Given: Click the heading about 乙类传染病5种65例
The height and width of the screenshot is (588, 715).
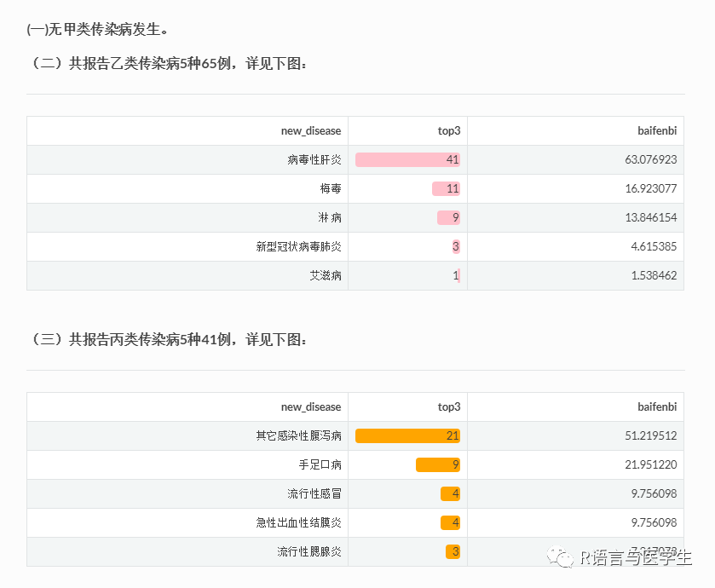Looking at the screenshot, I should (x=167, y=63).
